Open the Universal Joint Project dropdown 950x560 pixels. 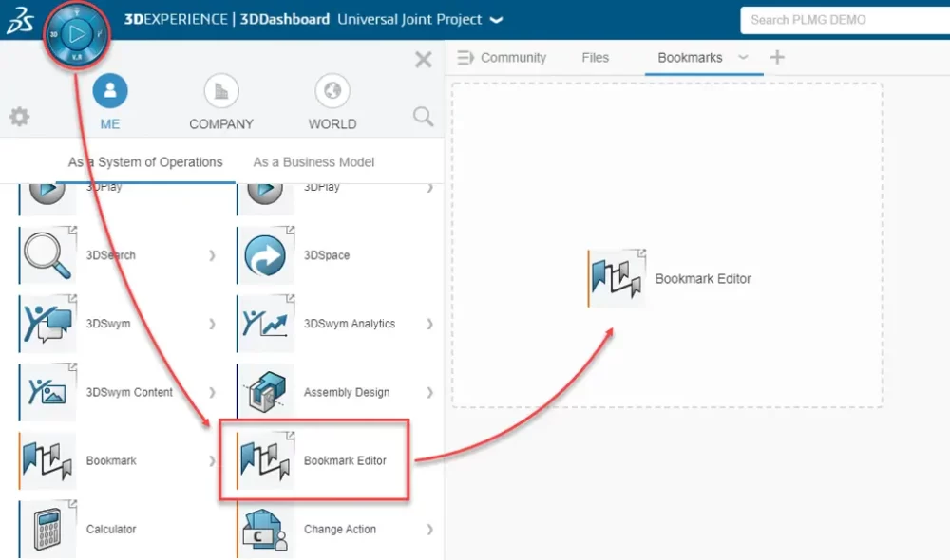coord(496,20)
